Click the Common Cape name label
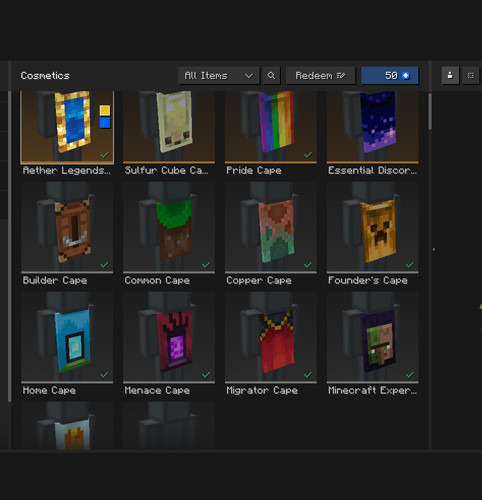 [157, 281]
